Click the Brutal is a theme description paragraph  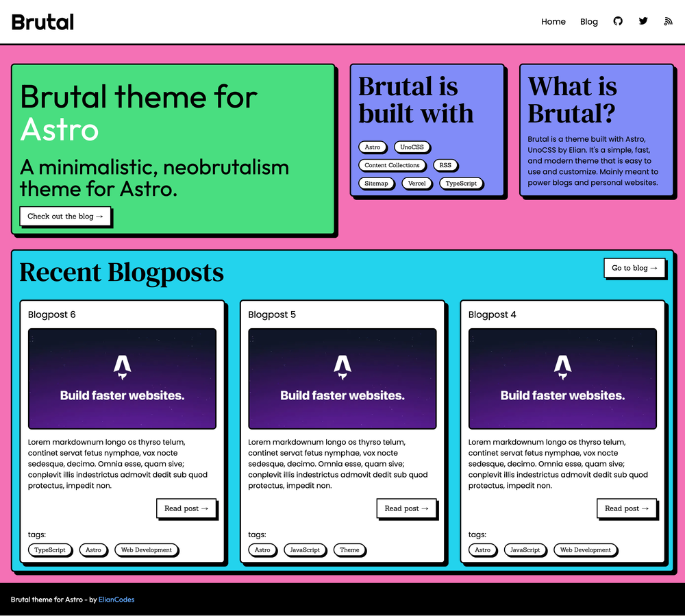(x=593, y=161)
